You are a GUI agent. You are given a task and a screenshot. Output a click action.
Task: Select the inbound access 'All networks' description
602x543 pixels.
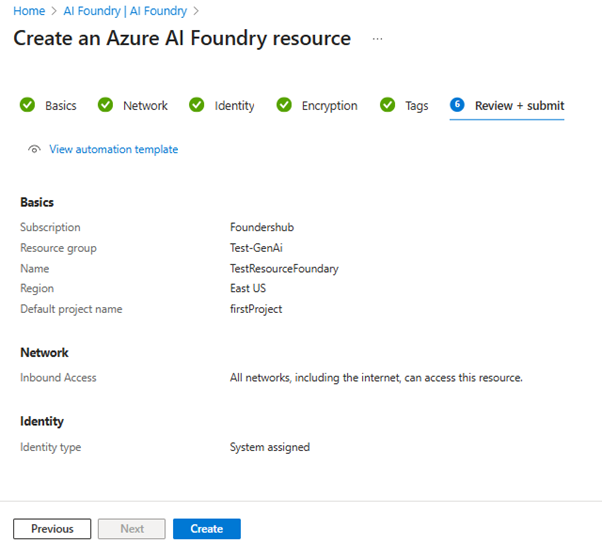376,378
